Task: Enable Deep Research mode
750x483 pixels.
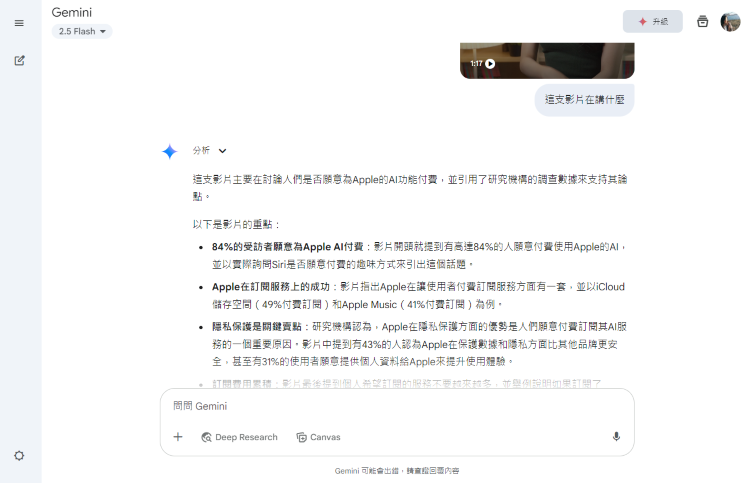Action: (240, 437)
